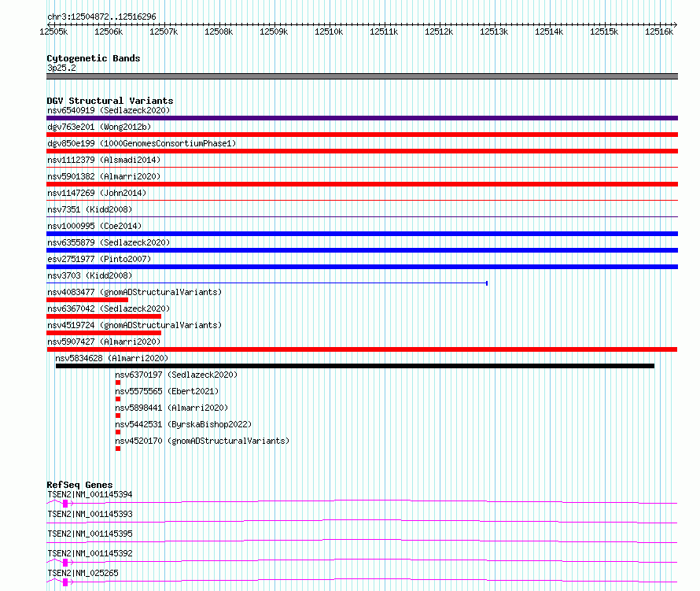The width and height of the screenshot is (700, 591).
Task: Click the red bar under nsv5907427
Action: (x=362, y=349)
